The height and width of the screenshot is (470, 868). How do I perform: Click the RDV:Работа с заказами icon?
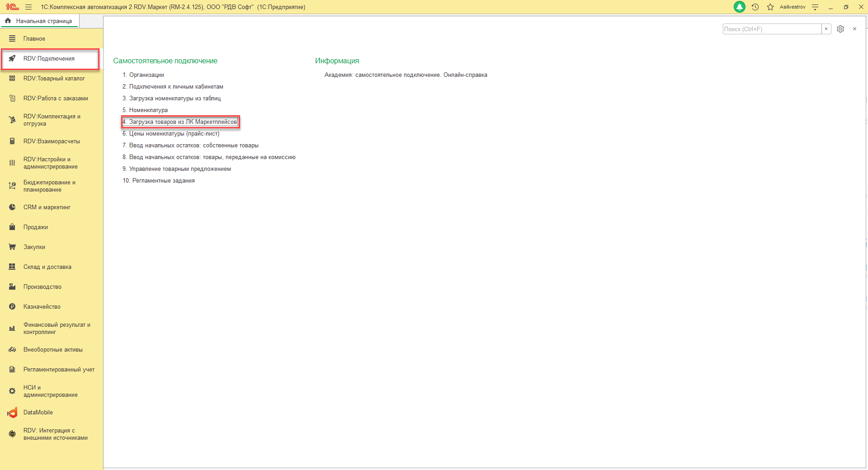[x=12, y=98]
